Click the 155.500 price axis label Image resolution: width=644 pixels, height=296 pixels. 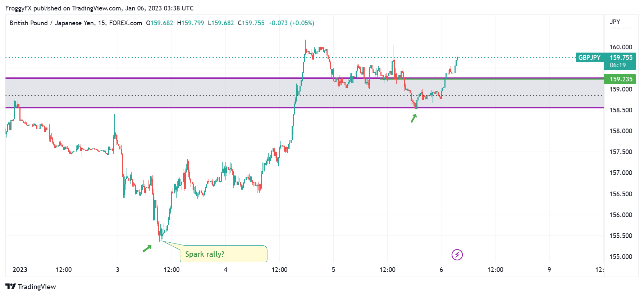coord(621,236)
